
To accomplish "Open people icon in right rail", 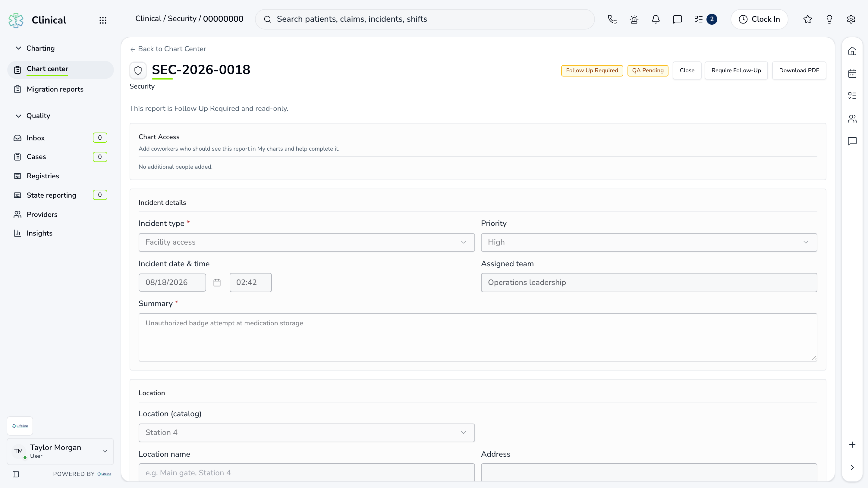I will (852, 119).
